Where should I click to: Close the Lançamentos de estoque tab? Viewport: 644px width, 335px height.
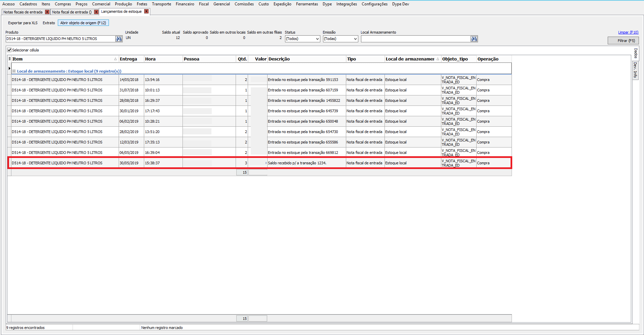point(146,11)
